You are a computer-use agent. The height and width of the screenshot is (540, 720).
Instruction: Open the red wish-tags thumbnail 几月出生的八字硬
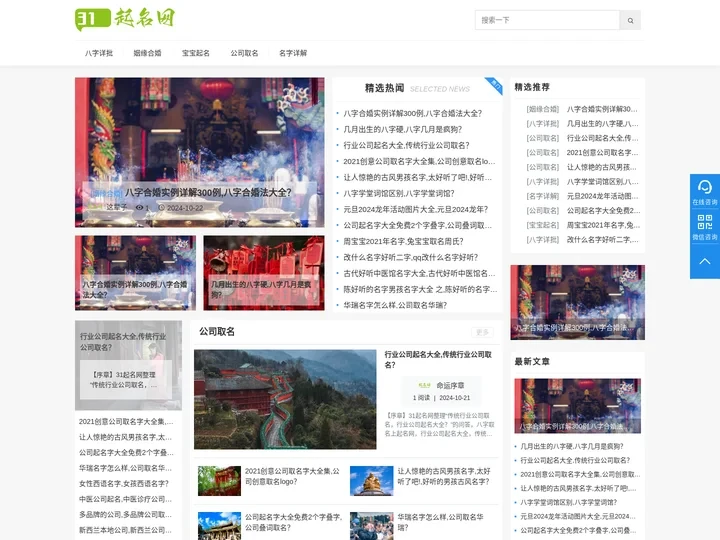(264, 273)
